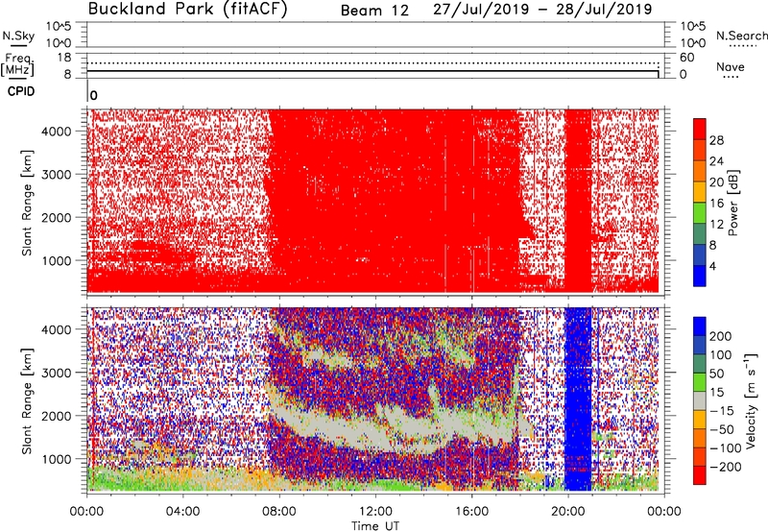
Task: Click the velocity panel 'Slant Range [km]' label
Action: (x=27, y=401)
